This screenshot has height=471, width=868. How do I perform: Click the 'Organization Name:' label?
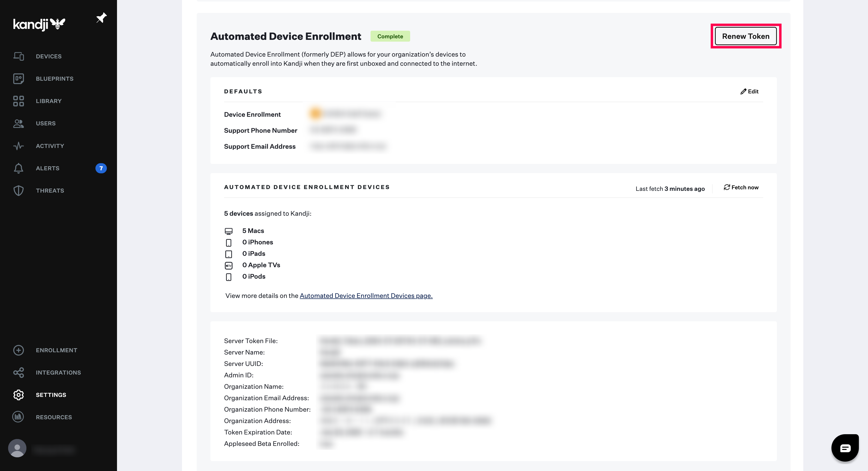point(254,387)
